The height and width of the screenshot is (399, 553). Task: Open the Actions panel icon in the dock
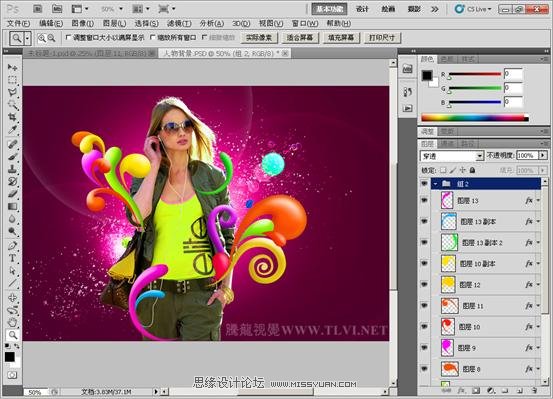[x=408, y=108]
